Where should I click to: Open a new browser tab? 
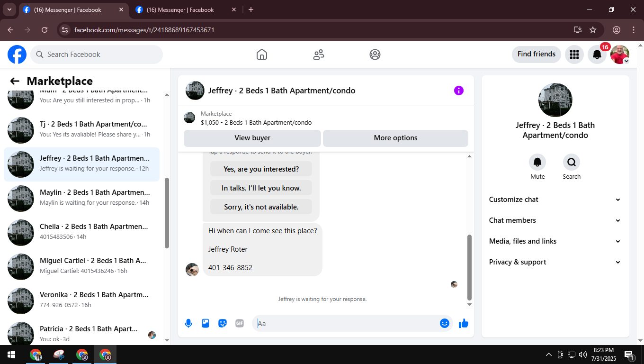[x=251, y=9]
